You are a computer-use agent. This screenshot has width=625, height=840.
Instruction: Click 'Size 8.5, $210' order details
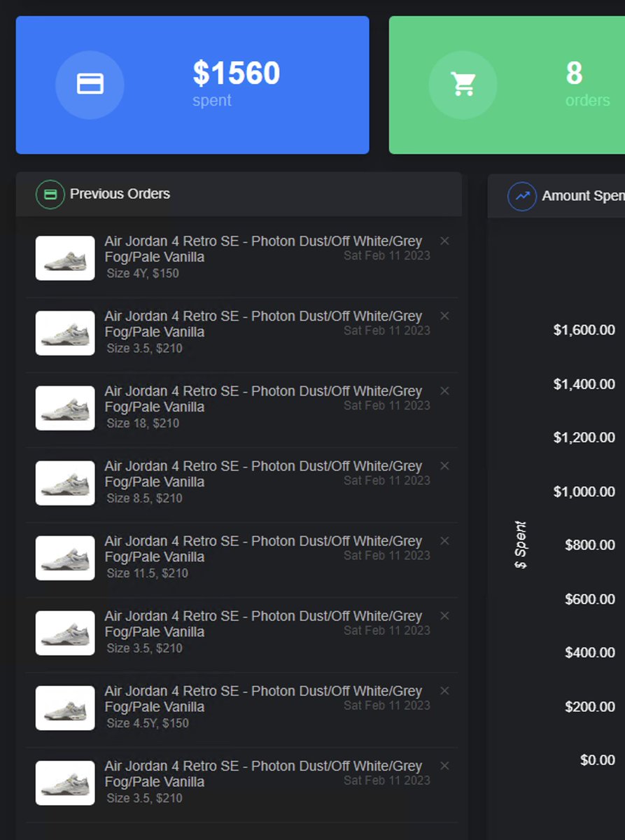tap(144, 498)
